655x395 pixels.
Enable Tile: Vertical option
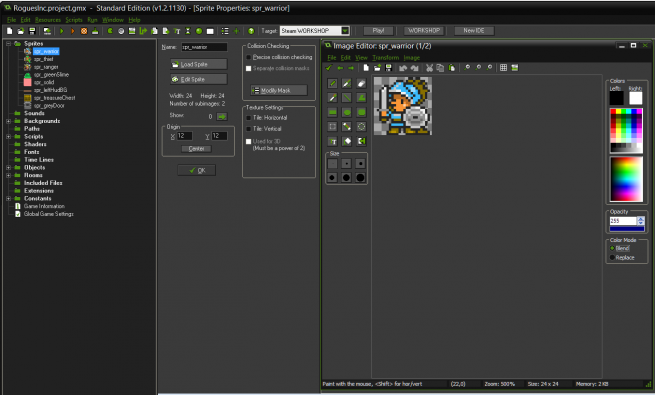tap(249, 129)
